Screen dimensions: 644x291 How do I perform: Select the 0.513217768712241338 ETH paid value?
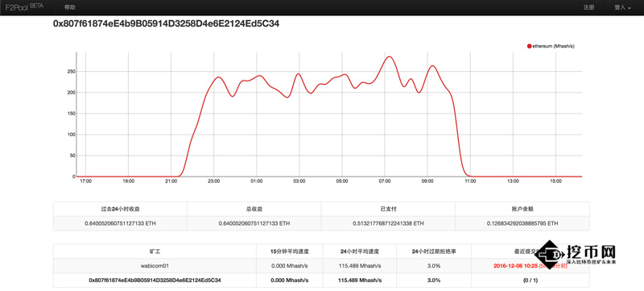(388, 223)
